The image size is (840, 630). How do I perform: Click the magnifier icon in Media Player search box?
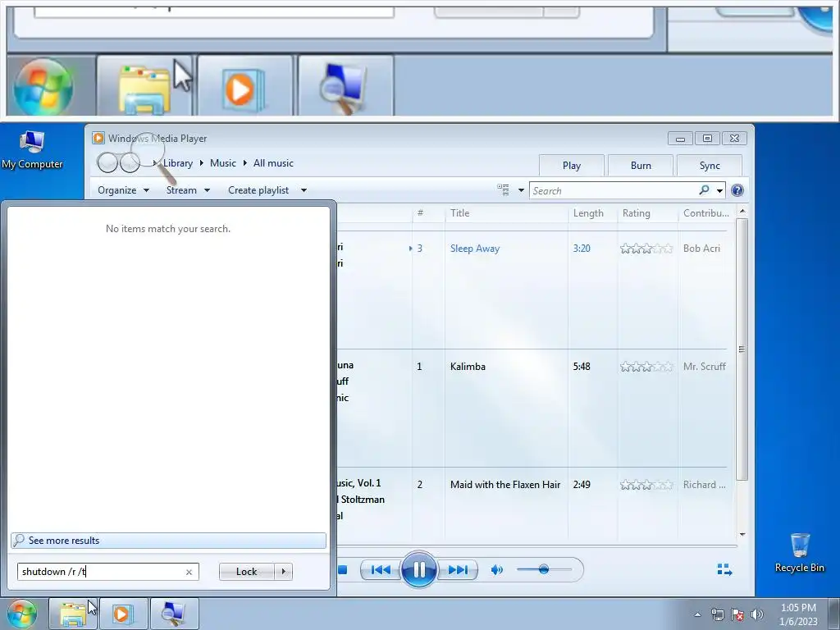704,190
